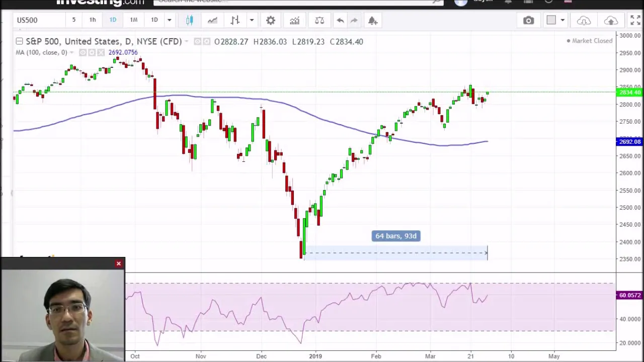Select the 1h interval
This screenshot has height=362, width=644.
(93, 20)
